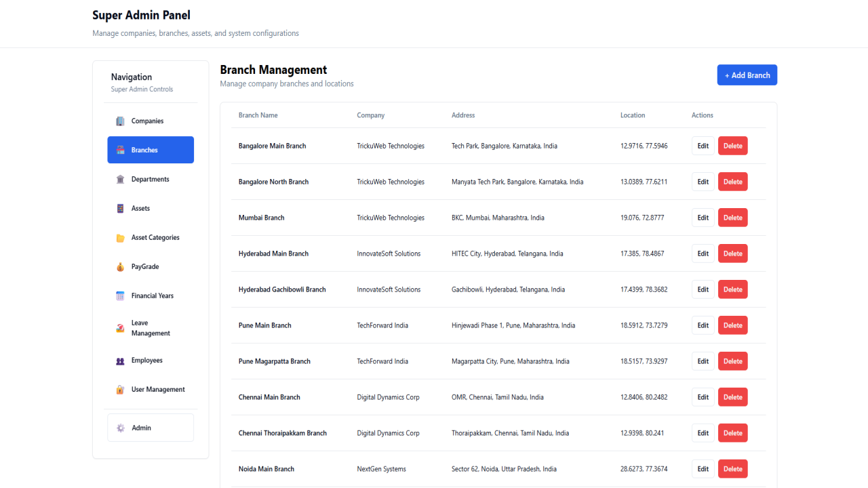Edit the Noida Main Branch
Screen dimensions: 868x488
pyautogui.click(x=703, y=469)
